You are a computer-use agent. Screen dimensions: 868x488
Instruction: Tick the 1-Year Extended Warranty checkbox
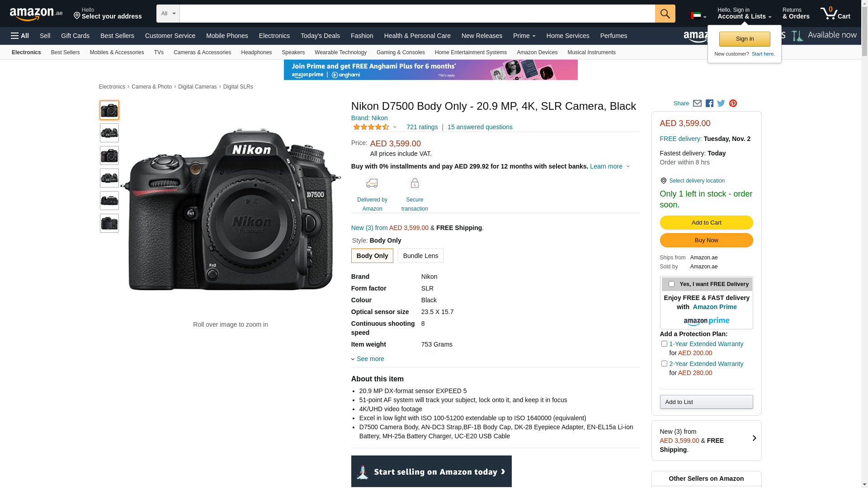tap(664, 344)
